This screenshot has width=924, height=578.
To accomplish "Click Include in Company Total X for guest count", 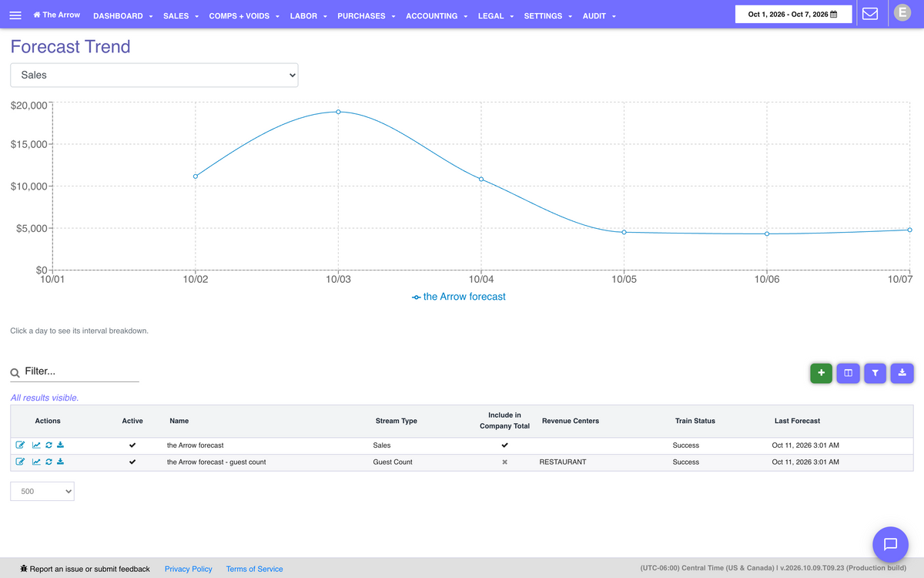I will point(505,462).
